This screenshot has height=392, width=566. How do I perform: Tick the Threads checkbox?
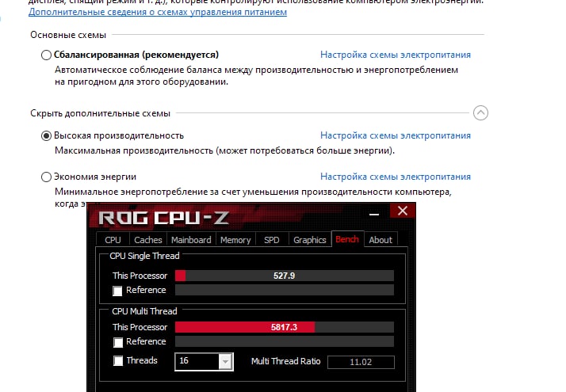point(118,360)
